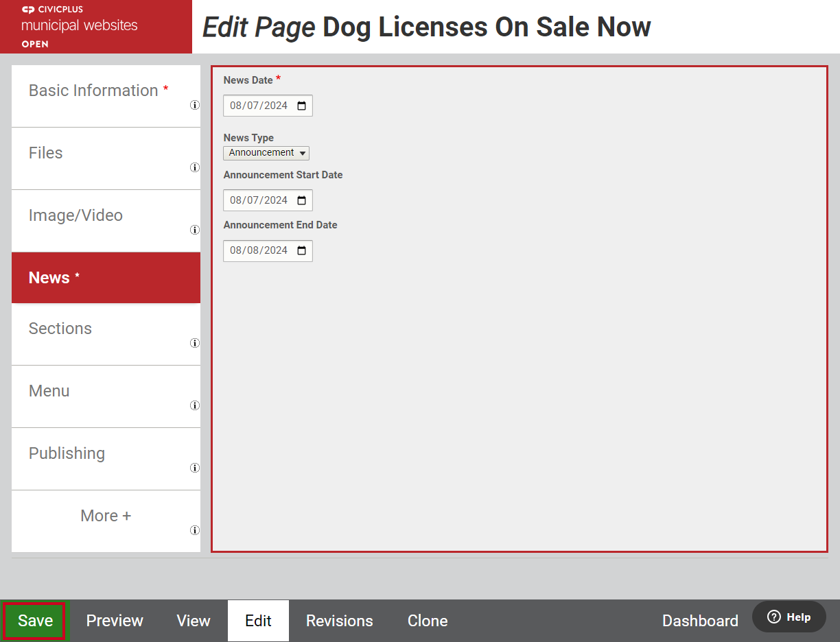840x642 pixels.
Task: Open the News Date calendar picker icon
Action: coord(301,106)
